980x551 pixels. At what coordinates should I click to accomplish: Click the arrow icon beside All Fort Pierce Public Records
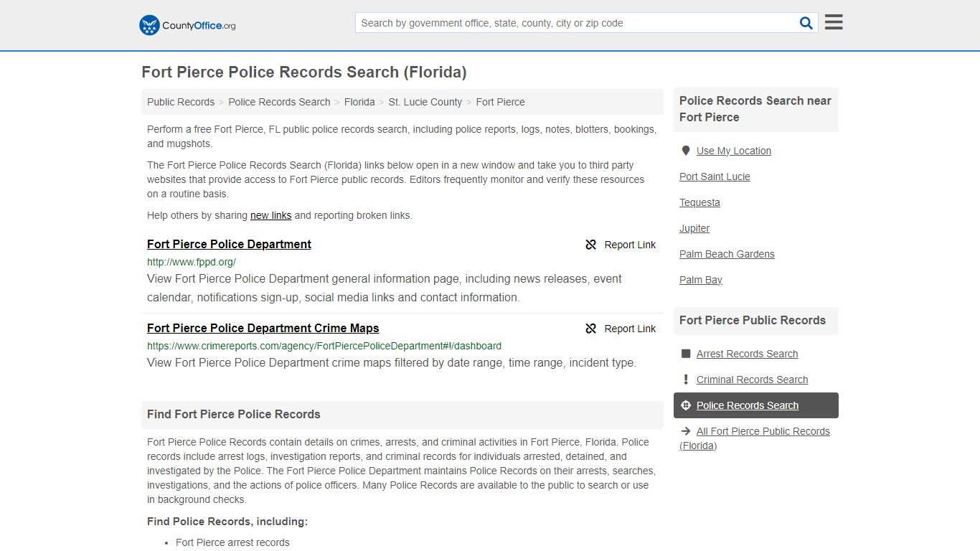685,431
